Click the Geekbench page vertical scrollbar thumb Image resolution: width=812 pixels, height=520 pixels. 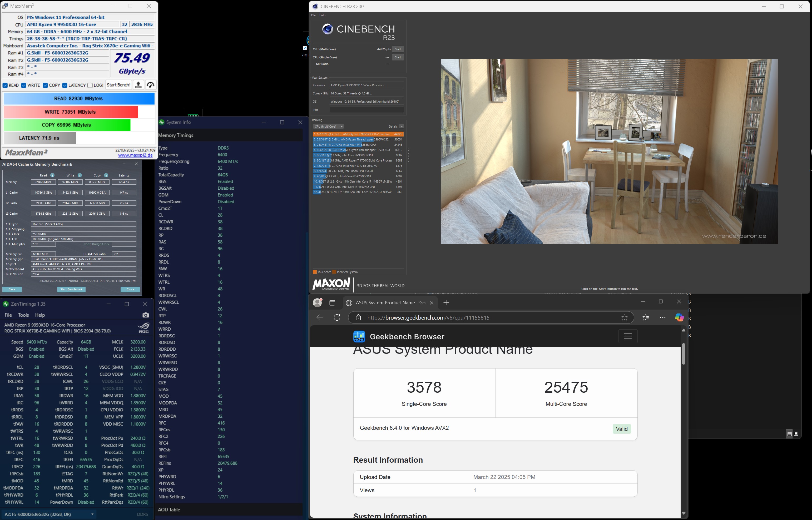[x=683, y=354]
